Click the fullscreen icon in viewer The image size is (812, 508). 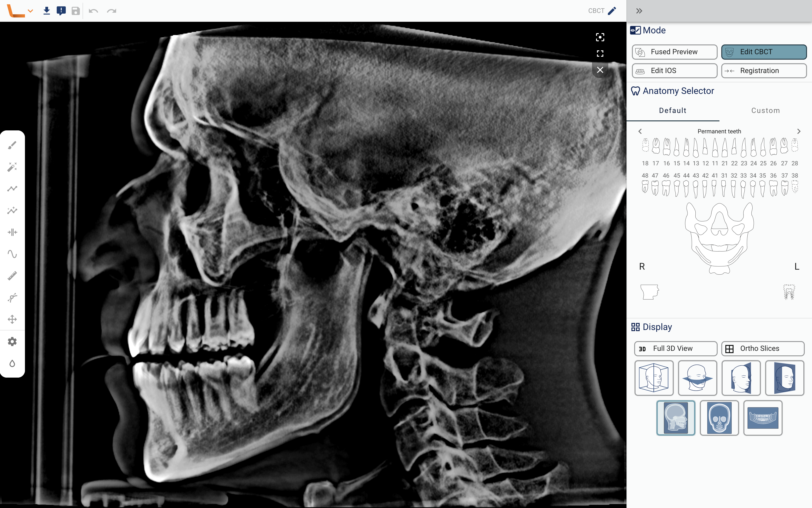[600, 54]
